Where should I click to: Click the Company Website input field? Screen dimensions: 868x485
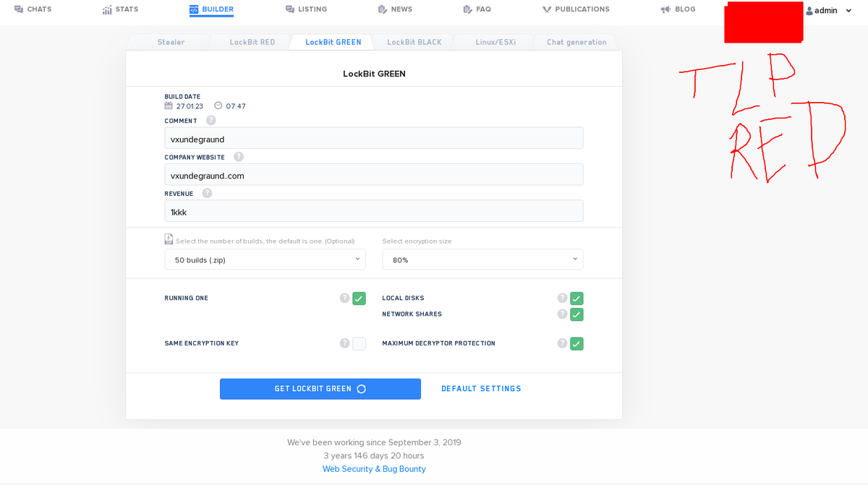coord(374,174)
